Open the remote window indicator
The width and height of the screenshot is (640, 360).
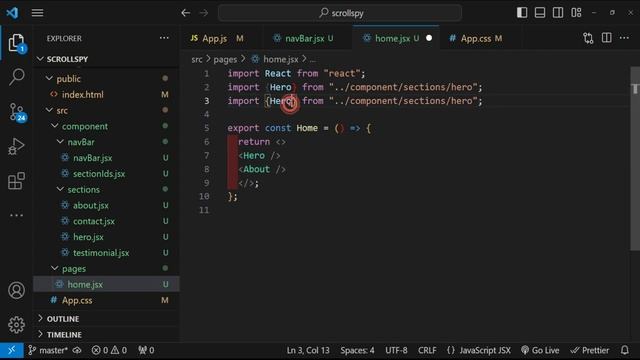(11, 350)
